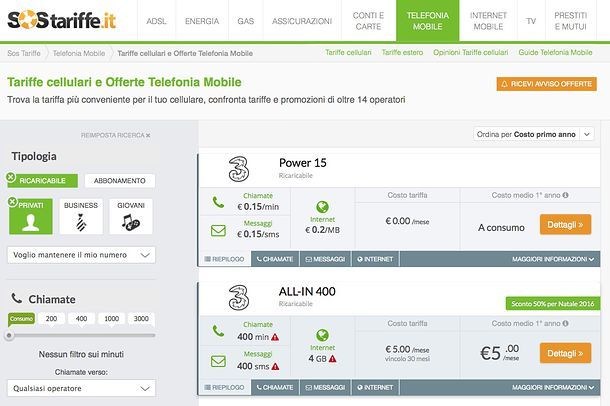Remove the Privati filter via its X icon

click(x=13, y=202)
